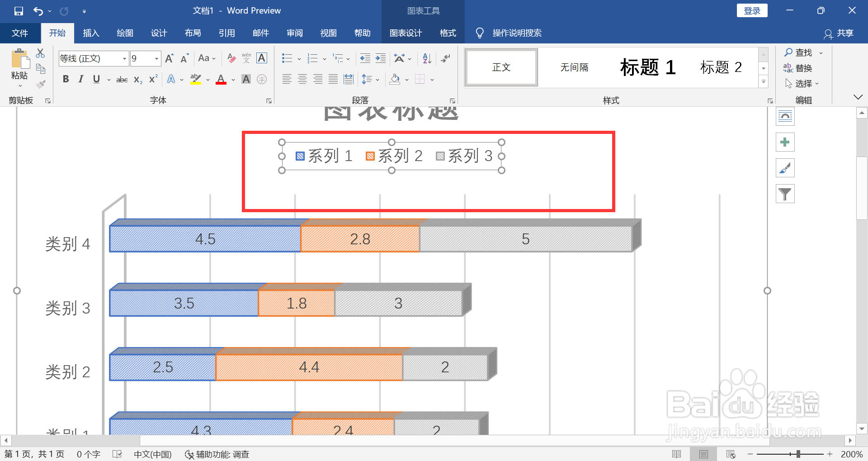Click the red font color swatch
This screenshot has width=868, height=461.
(221, 80)
